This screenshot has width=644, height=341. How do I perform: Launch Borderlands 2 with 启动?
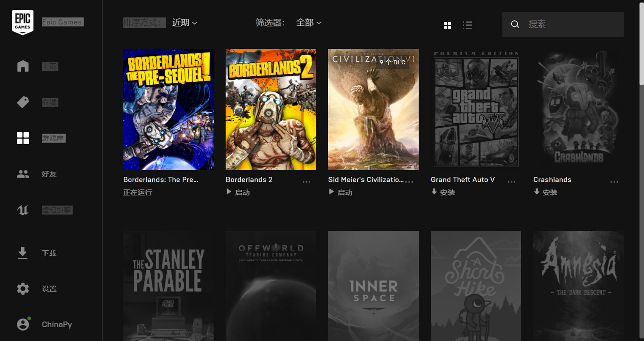point(238,192)
